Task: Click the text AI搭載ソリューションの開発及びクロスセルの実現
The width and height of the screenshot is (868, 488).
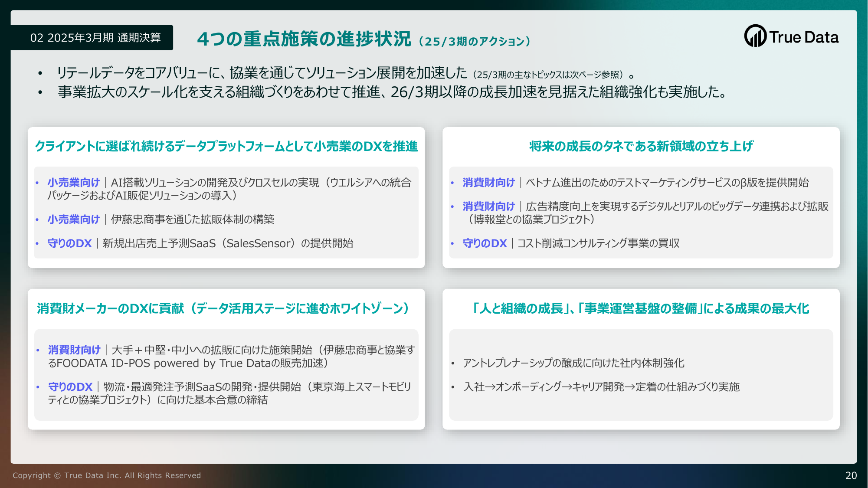Action: pyautogui.click(x=215, y=183)
